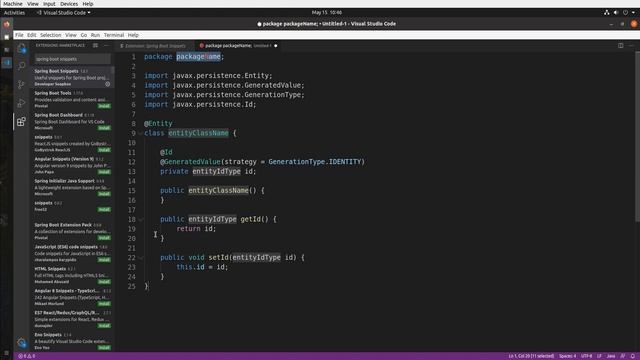Select the Angular 8 Snippets - TypeScript entry

click(x=72, y=297)
